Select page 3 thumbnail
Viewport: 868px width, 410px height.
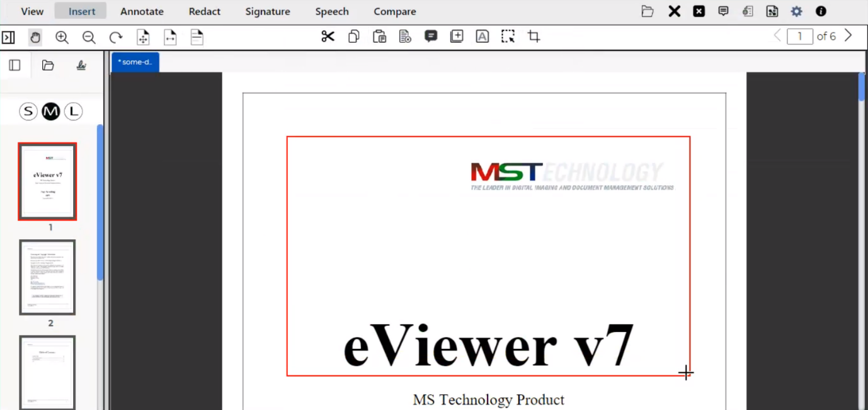point(48,372)
